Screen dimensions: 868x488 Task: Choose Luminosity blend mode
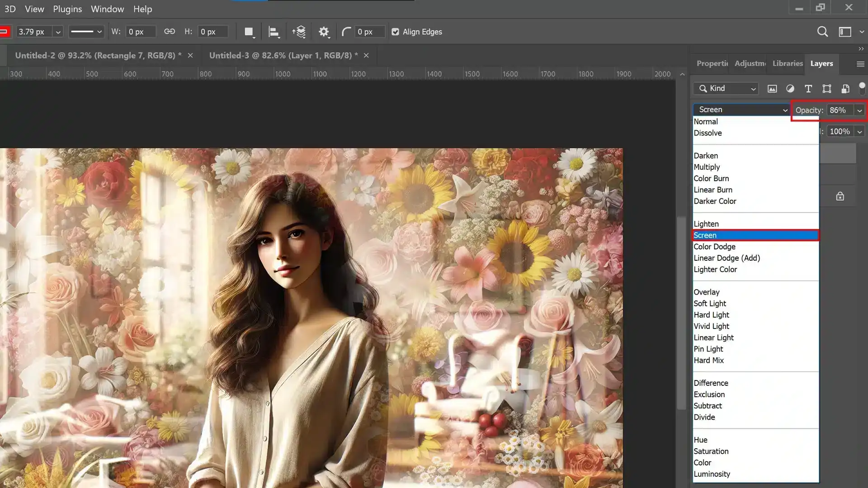756,474
